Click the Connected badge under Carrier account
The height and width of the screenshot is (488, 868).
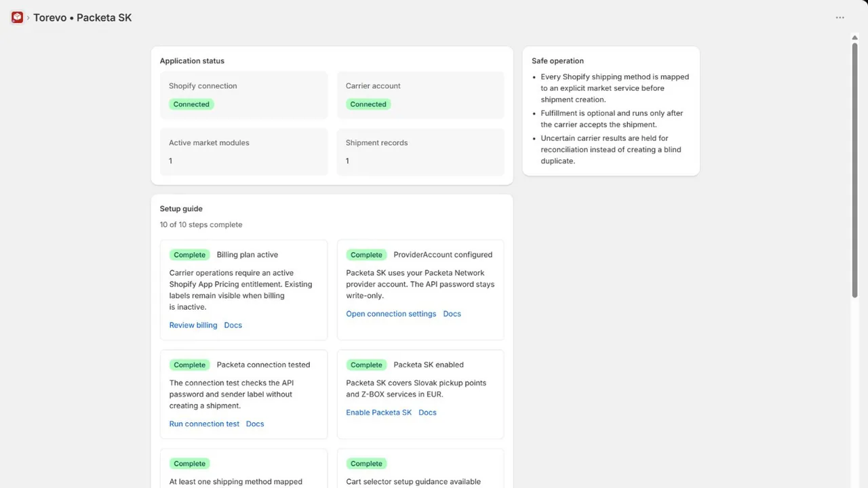pos(368,104)
